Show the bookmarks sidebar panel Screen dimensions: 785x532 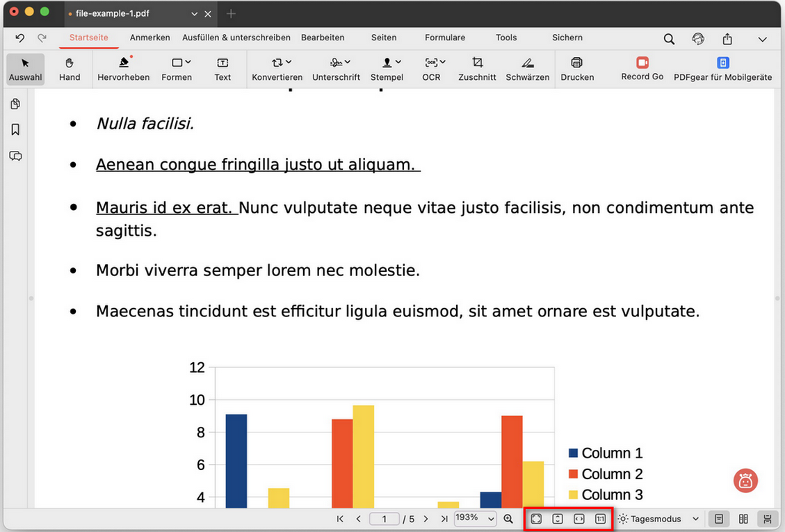click(15, 130)
